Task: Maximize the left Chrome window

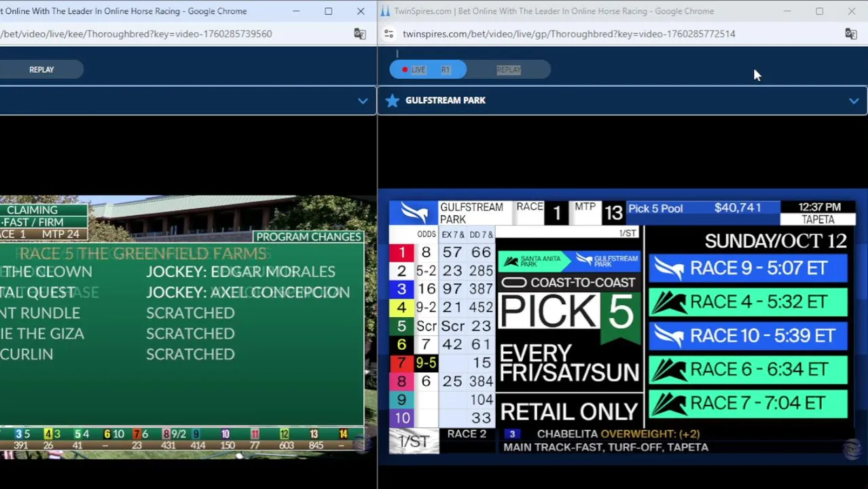Action: pyautogui.click(x=328, y=11)
